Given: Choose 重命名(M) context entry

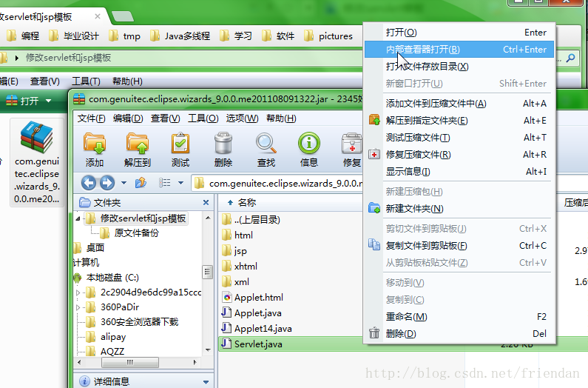Looking at the screenshot, I should pyautogui.click(x=459, y=317).
